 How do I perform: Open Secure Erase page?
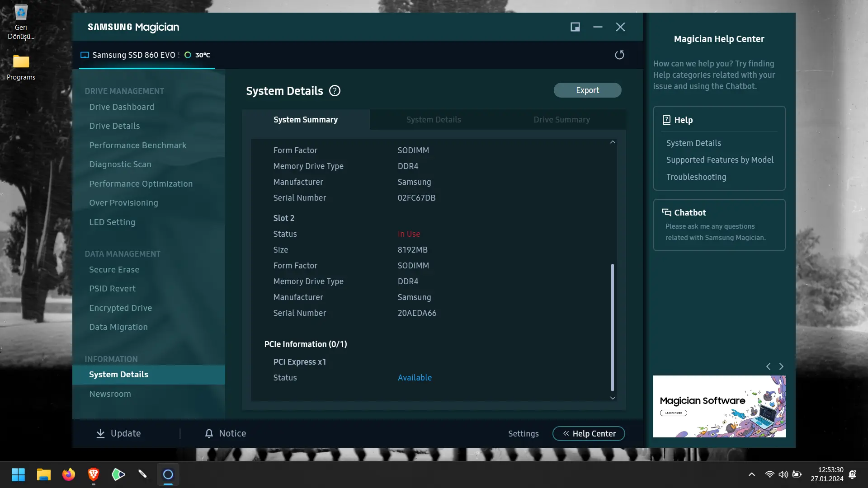tap(114, 270)
